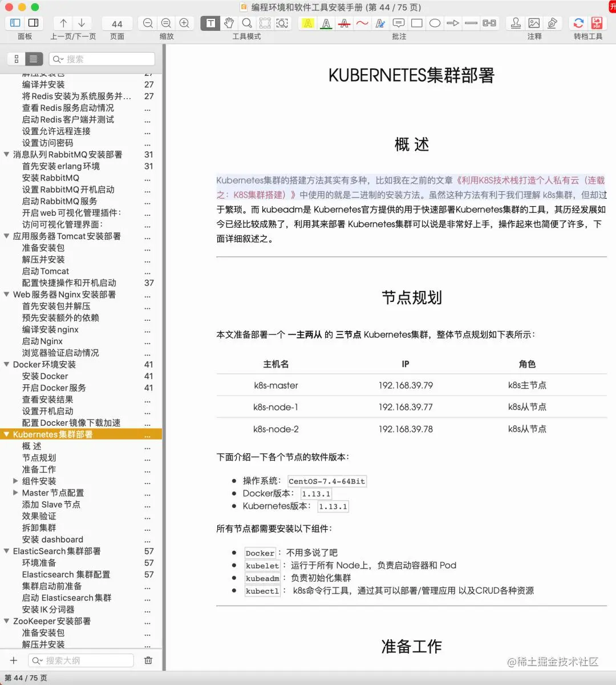Select the arrow annotation tool
Image resolution: width=616 pixels, height=685 pixels.
pyautogui.click(x=453, y=23)
